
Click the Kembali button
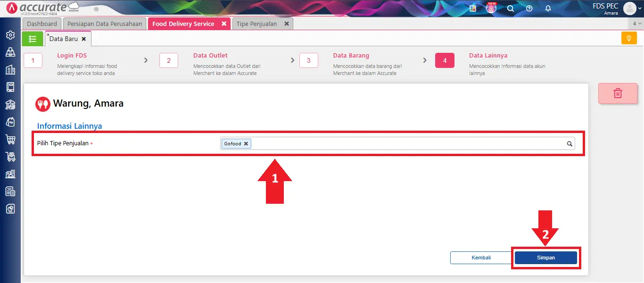tap(481, 258)
